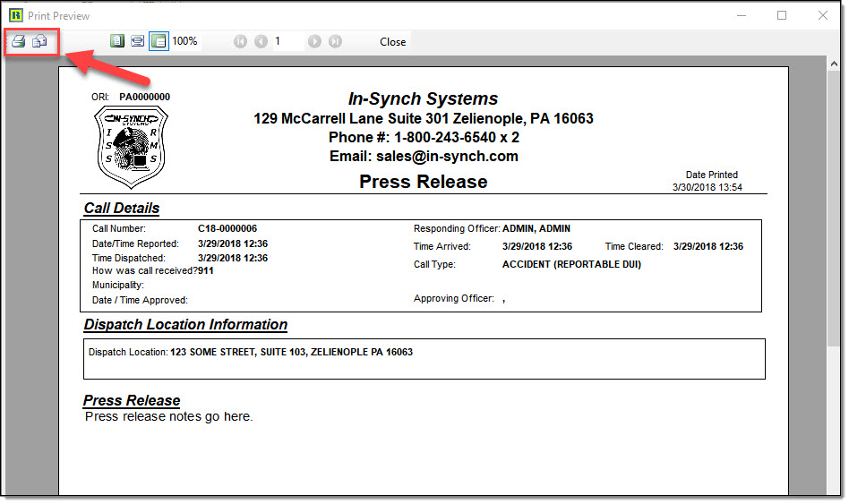Click the Print Preview app icon in title bar
The image size is (849, 504).
[15, 15]
